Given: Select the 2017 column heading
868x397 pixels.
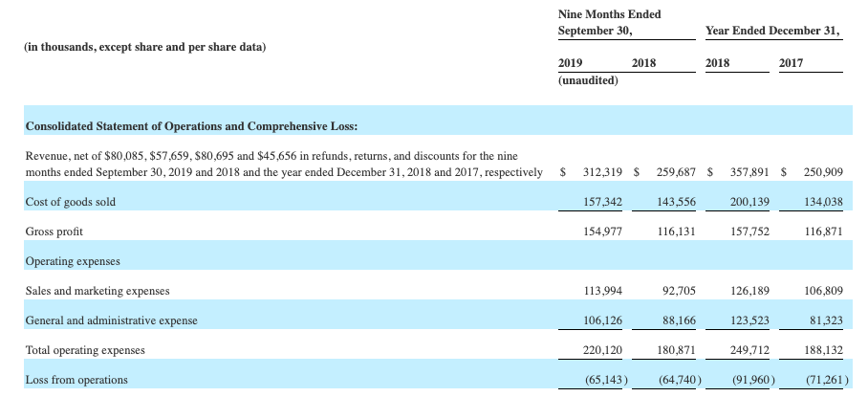Looking at the screenshot, I should [791, 63].
